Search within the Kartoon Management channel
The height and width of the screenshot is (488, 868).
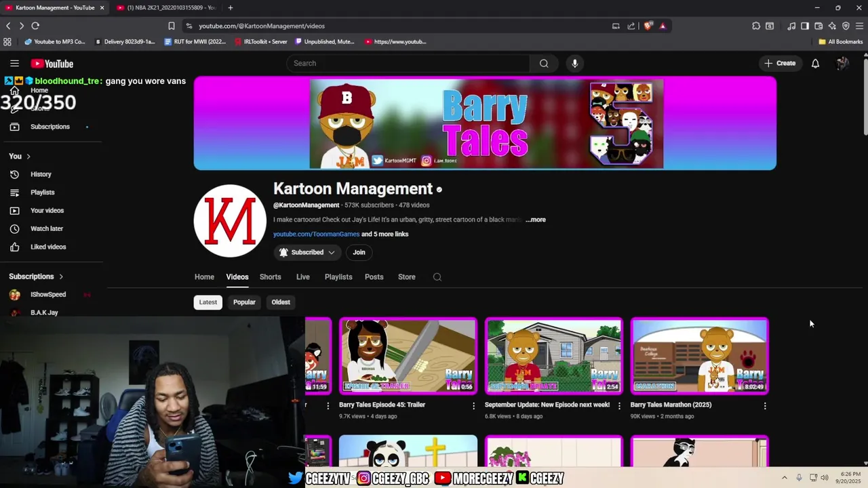click(437, 277)
